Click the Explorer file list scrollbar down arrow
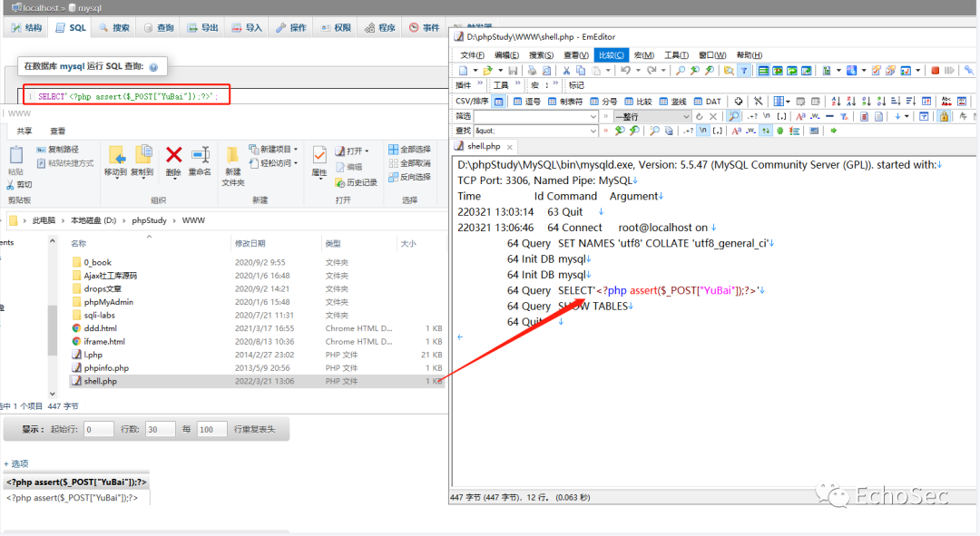 pos(53,394)
